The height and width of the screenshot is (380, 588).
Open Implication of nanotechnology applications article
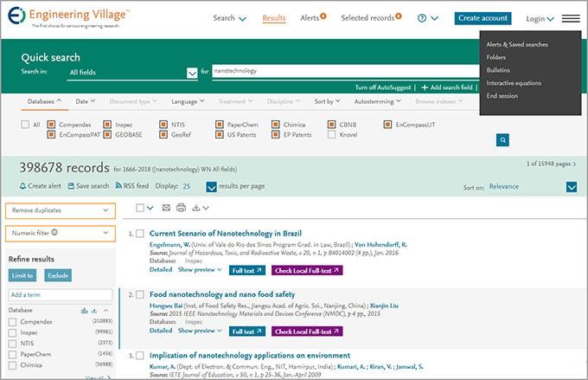(x=250, y=355)
